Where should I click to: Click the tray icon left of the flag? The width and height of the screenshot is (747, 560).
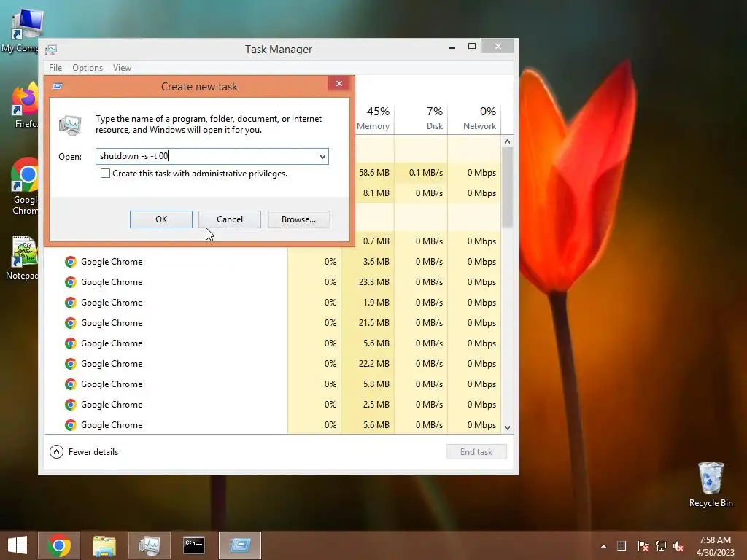pyautogui.click(x=622, y=545)
